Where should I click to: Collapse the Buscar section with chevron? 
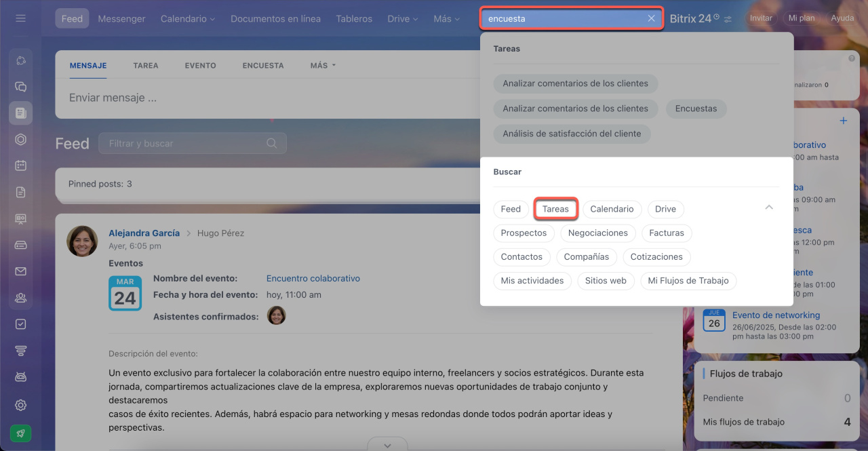pyautogui.click(x=769, y=208)
